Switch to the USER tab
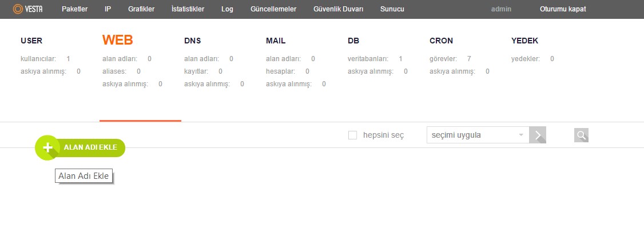Screen dimensions: 644x248 point(31,41)
